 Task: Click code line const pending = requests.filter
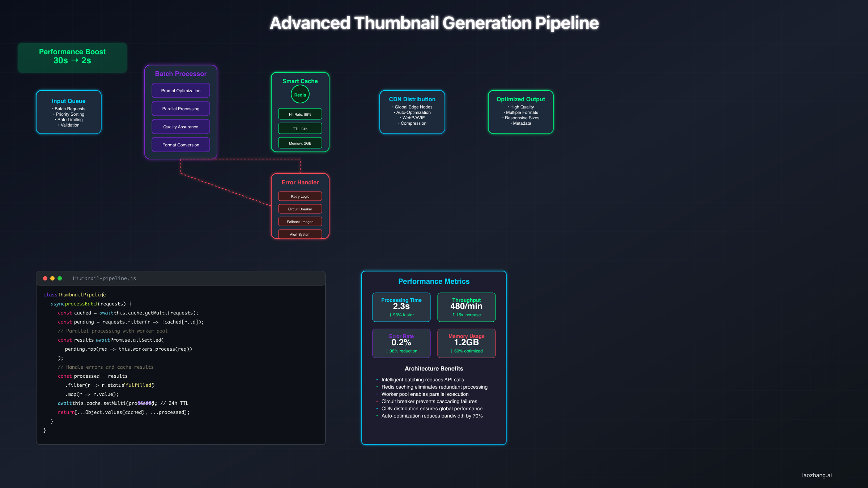tap(131, 322)
